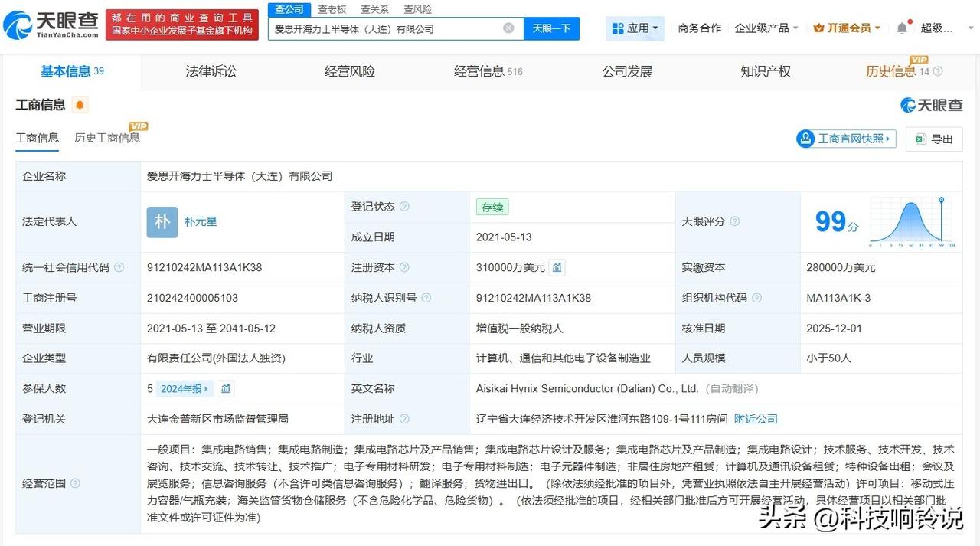Click organization code MA113A1K-3
Image resolution: width=980 pixels, height=546 pixels.
(838, 298)
